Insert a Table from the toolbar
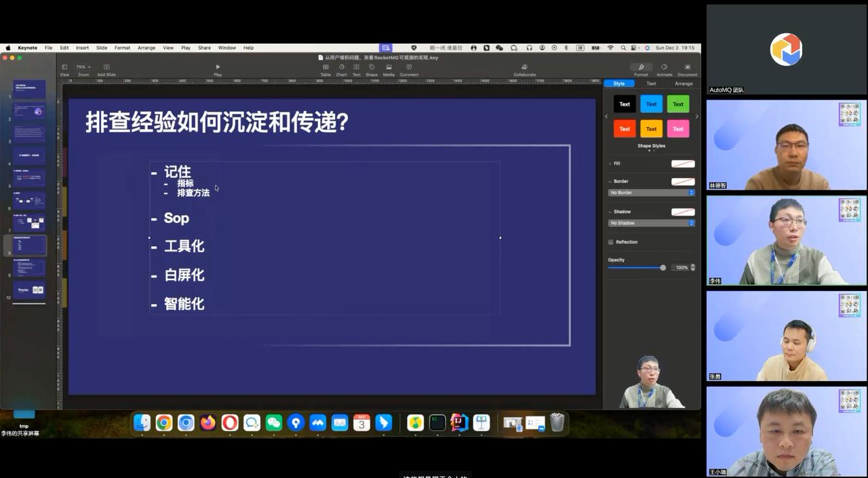868x478 pixels. [x=325, y=67]
